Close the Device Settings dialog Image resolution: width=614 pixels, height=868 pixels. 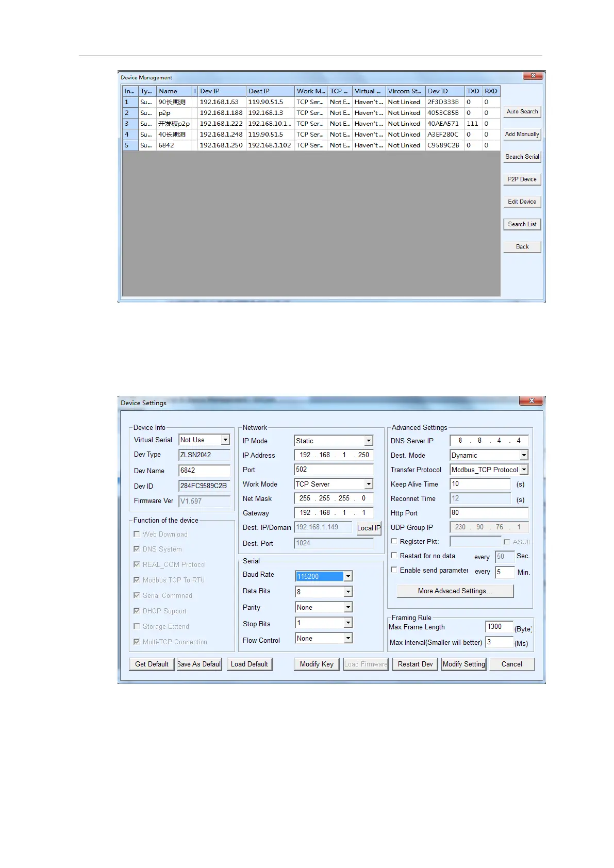click(532, 400)
